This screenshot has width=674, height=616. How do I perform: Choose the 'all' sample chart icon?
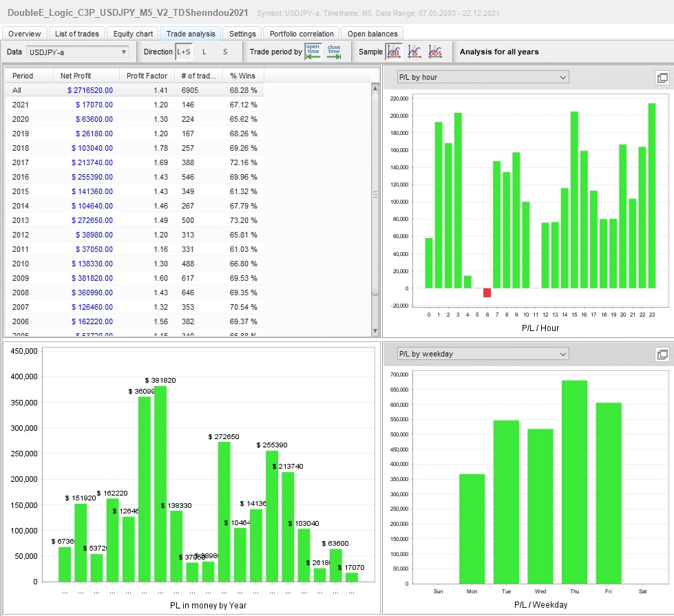pyautogui.click(x=394, y=52)
